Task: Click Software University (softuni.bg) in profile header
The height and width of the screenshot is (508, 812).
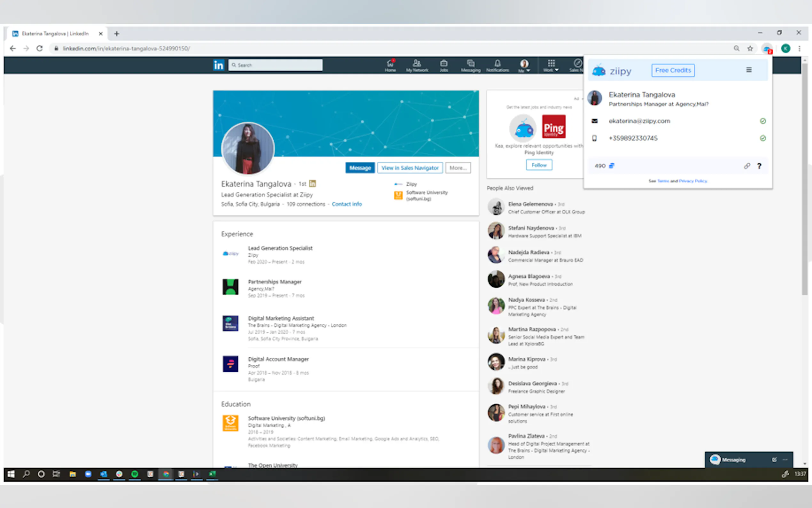Action: pos(421,195)
